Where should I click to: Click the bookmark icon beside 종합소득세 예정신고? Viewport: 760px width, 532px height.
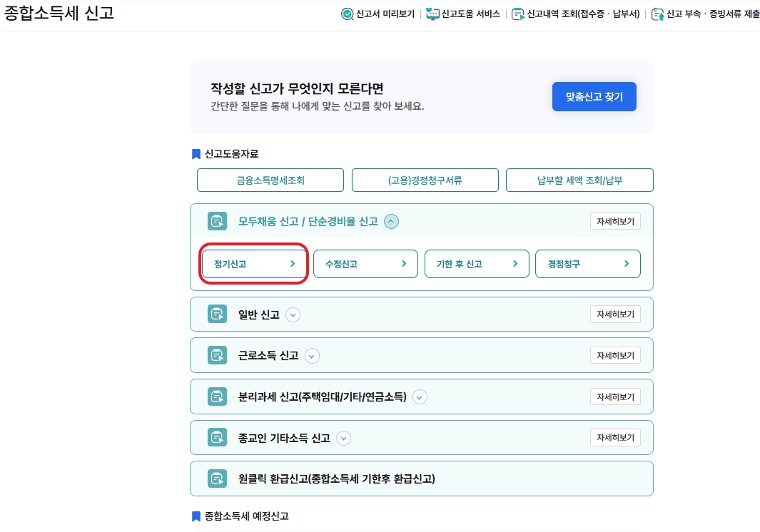point(196,516)
